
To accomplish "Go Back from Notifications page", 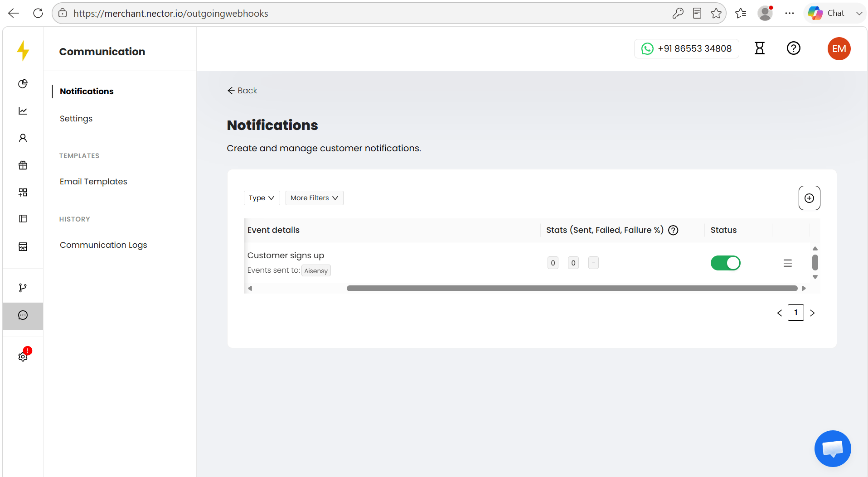I will (242, 91).
